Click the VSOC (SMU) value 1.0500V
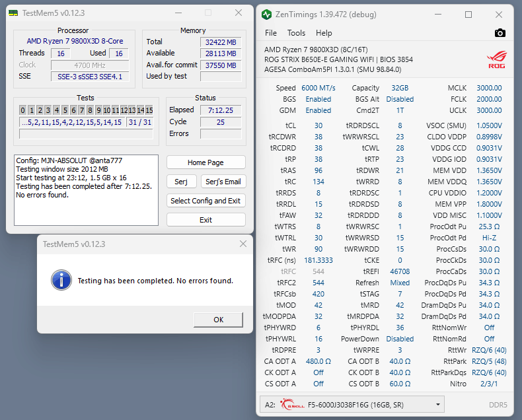This screenshot has height=420, width=522. click(489, 125)
